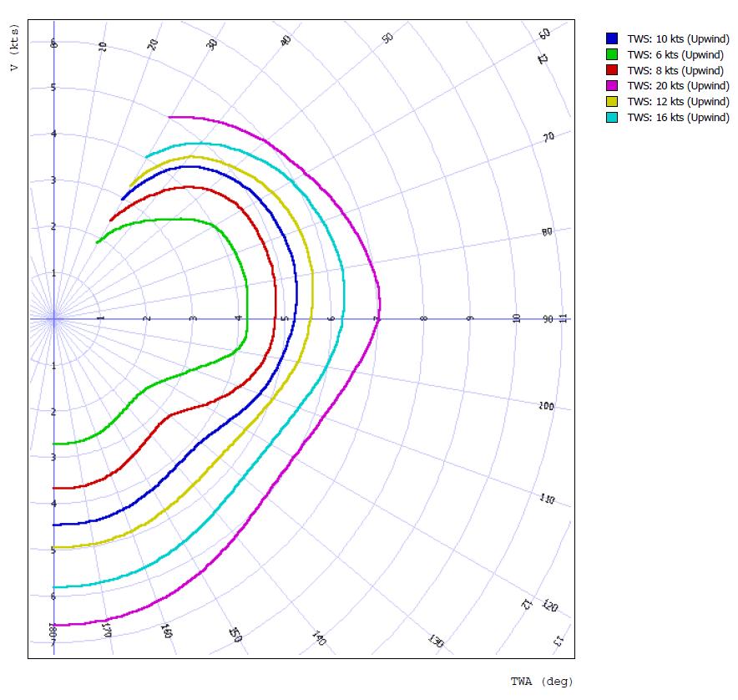Click the 8 knots label on horizontal axis
738x700 pixels.
423,318
